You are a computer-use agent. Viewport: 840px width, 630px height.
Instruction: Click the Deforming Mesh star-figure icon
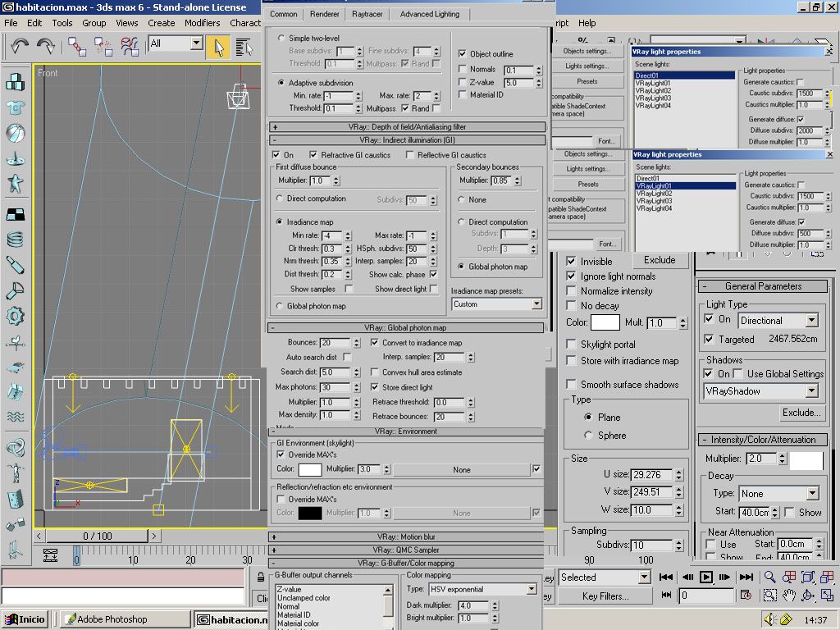click(x=15, y=184)
